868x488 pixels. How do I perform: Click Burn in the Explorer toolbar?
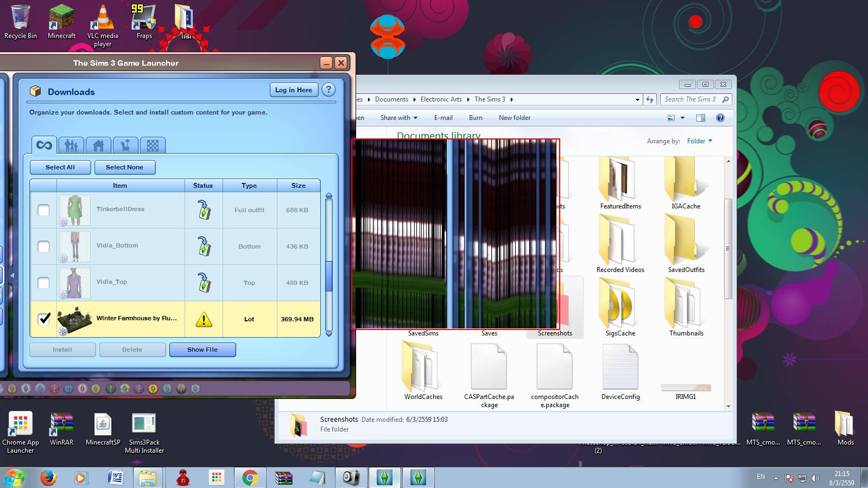(476, 118)
